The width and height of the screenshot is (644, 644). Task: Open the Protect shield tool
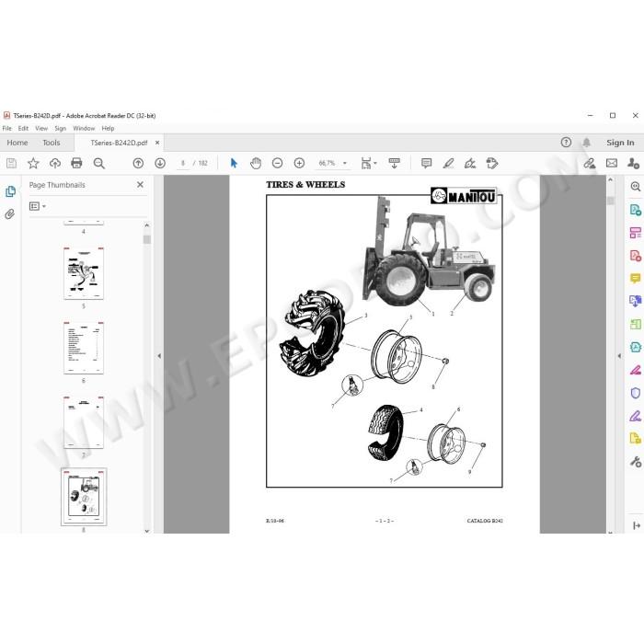coord(635,393)
